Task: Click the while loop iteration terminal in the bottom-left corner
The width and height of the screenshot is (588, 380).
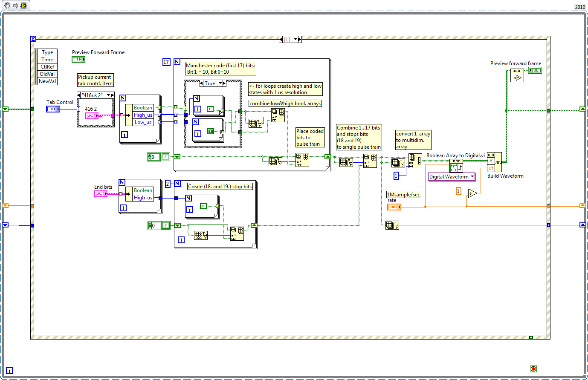Action: coord(9,371)
